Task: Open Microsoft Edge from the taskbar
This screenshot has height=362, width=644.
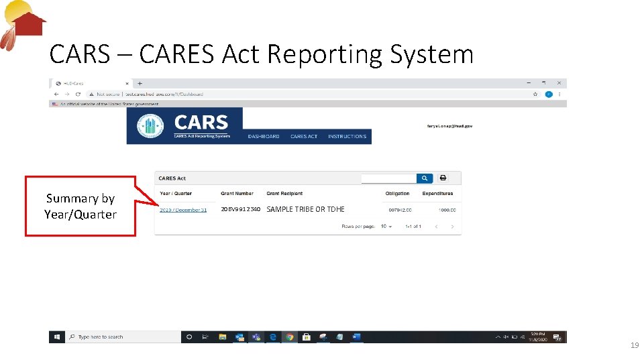Action: (x=273, y=337)
